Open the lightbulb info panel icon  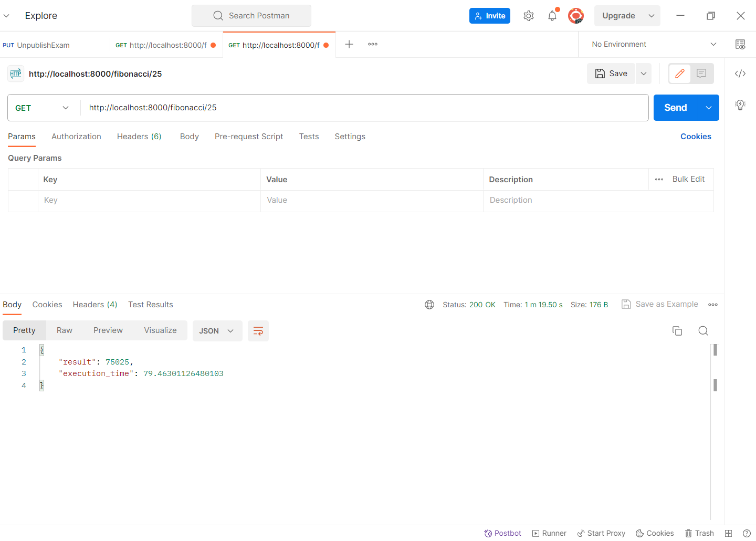coord(740,105)
